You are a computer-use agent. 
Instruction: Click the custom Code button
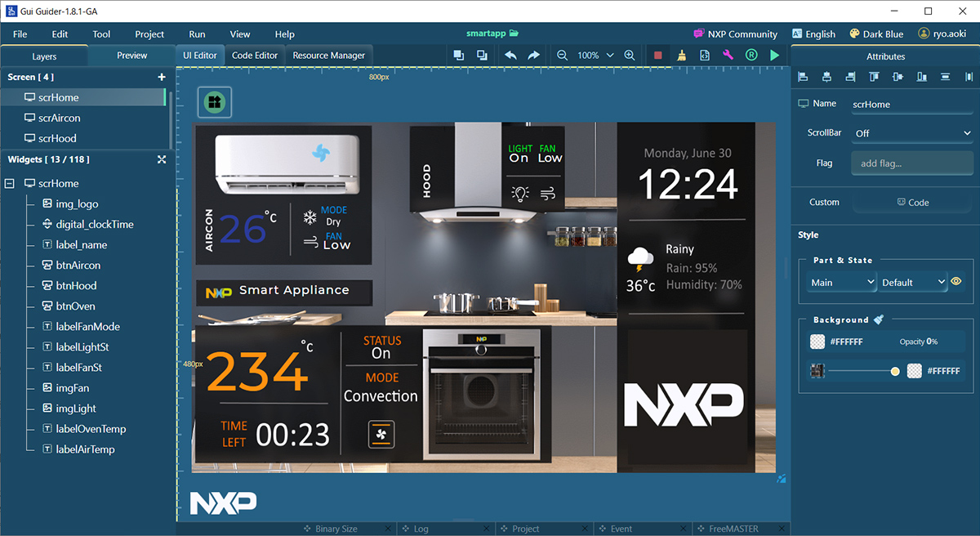(912, 202)
